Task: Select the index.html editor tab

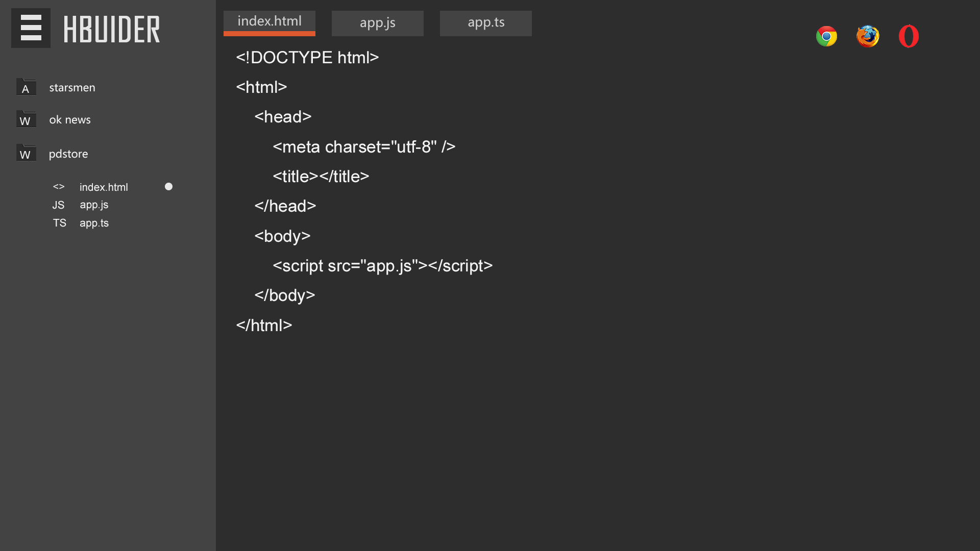Action: pyautogui.click(x=269, y=22)
